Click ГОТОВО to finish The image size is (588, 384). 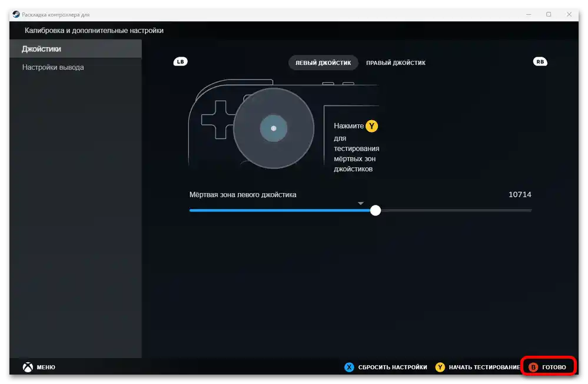pyautogui.click(x=554, y=367)
